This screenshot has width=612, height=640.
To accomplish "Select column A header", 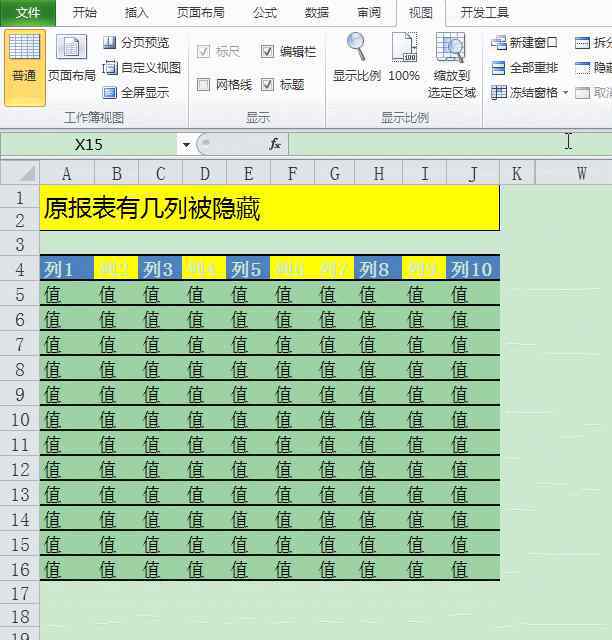I will [x=67, y=174].
